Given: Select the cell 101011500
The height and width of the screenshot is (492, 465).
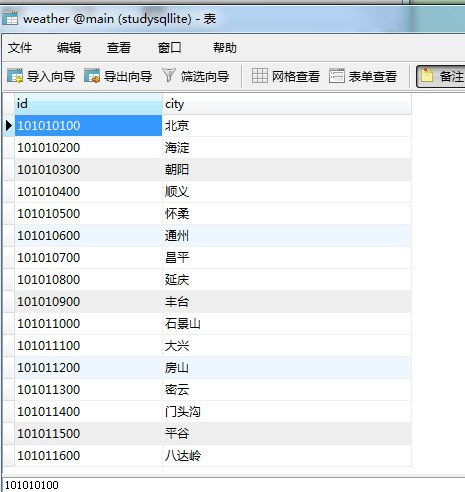Looking at the screenshot, I should [x=88, y=434].
